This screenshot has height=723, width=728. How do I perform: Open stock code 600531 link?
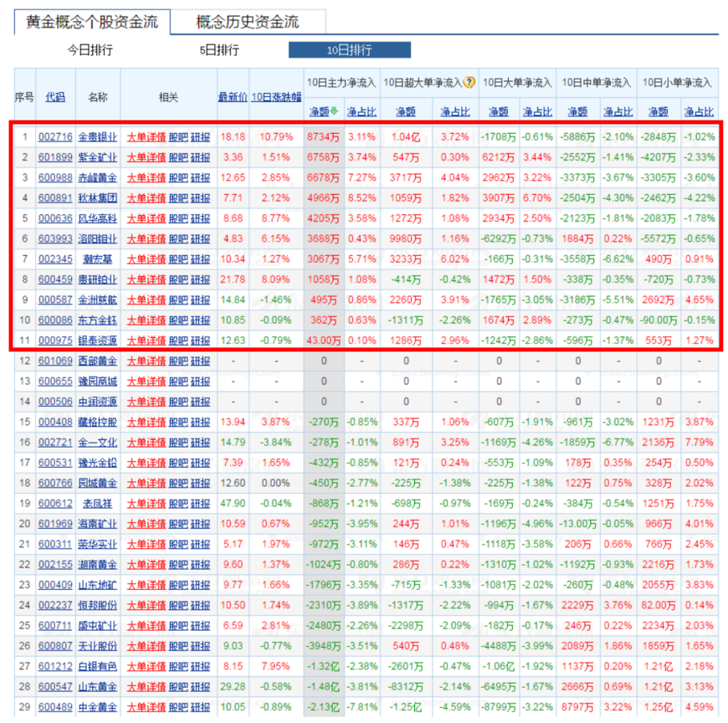[x=55, y=463]
